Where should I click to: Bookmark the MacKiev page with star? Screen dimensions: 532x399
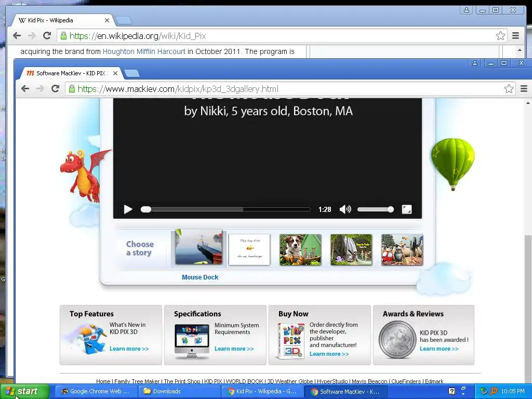coord(509,88)
